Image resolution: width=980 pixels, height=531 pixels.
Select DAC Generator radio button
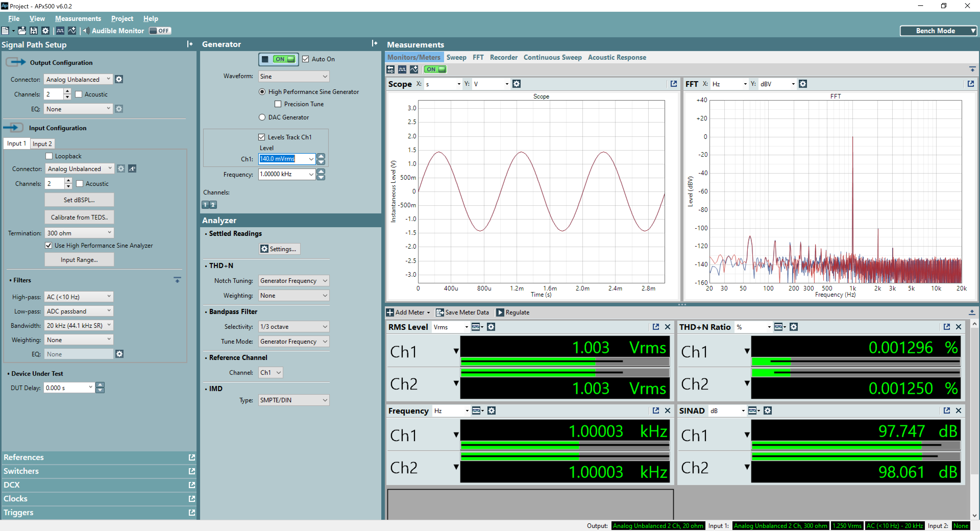click(262, 117)
